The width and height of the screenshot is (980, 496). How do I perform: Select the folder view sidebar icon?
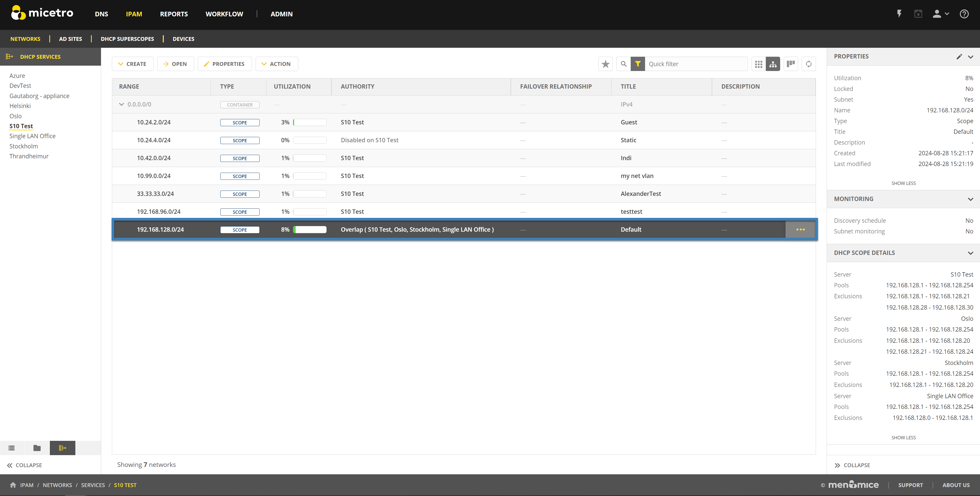click(37, 448)
